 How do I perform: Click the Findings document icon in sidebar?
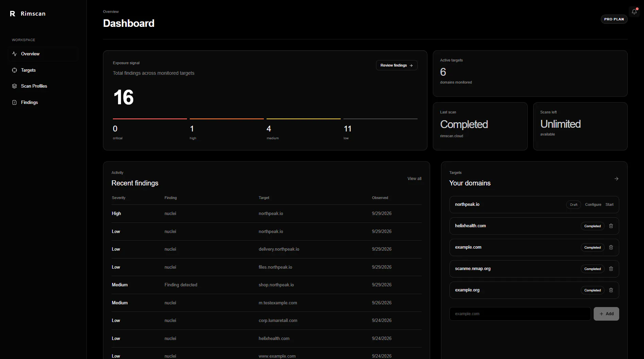pyautogui.click(x=14, y=102)
